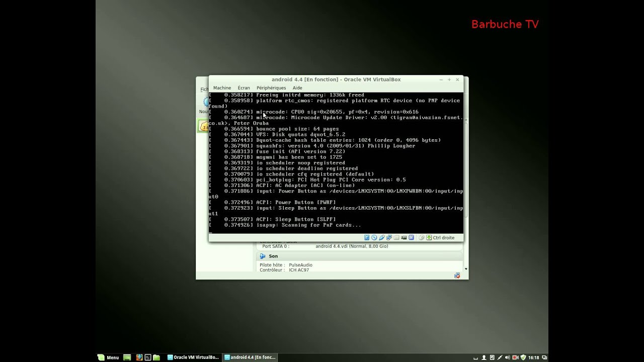Click the android VM entry icon in Manager list
This screenshot has height=362, width=644.
coord(204,126)
